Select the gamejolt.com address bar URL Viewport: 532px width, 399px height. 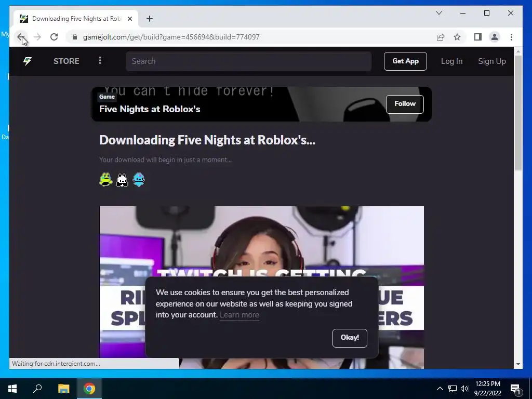point(171,37)
